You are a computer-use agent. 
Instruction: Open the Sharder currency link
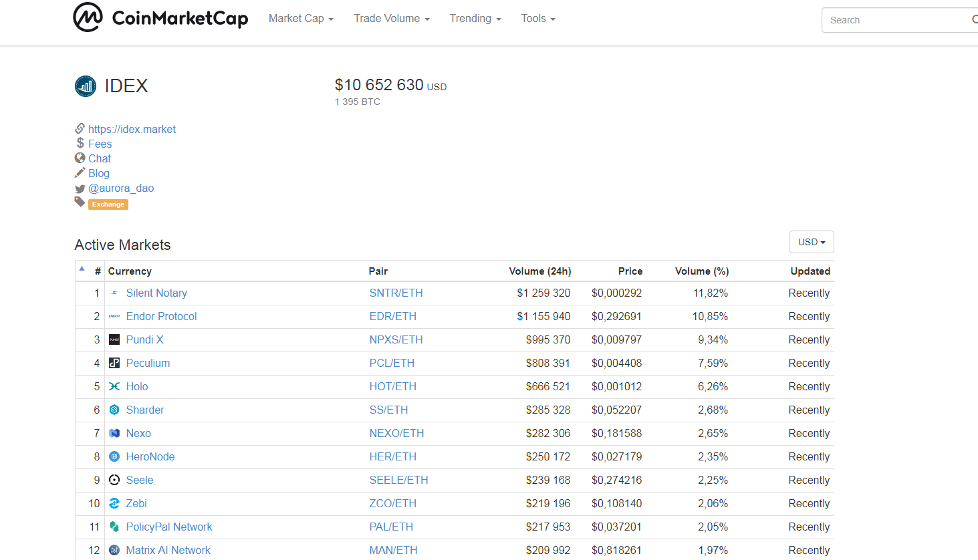[x=145, y=410]
